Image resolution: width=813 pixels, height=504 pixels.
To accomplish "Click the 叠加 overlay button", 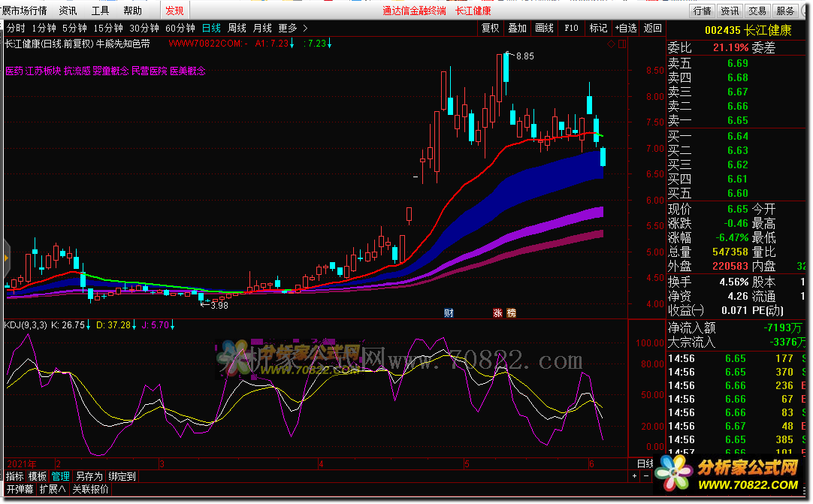I will tap(518, 28).
